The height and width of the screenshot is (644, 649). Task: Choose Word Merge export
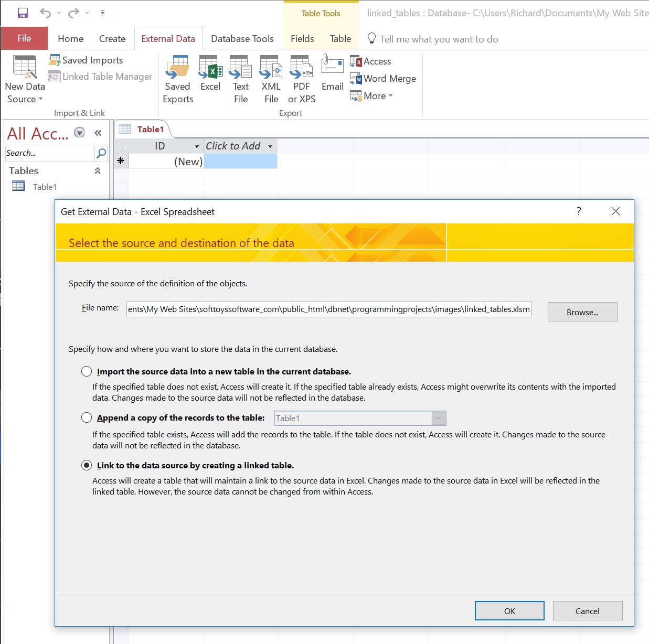[383, 79]
